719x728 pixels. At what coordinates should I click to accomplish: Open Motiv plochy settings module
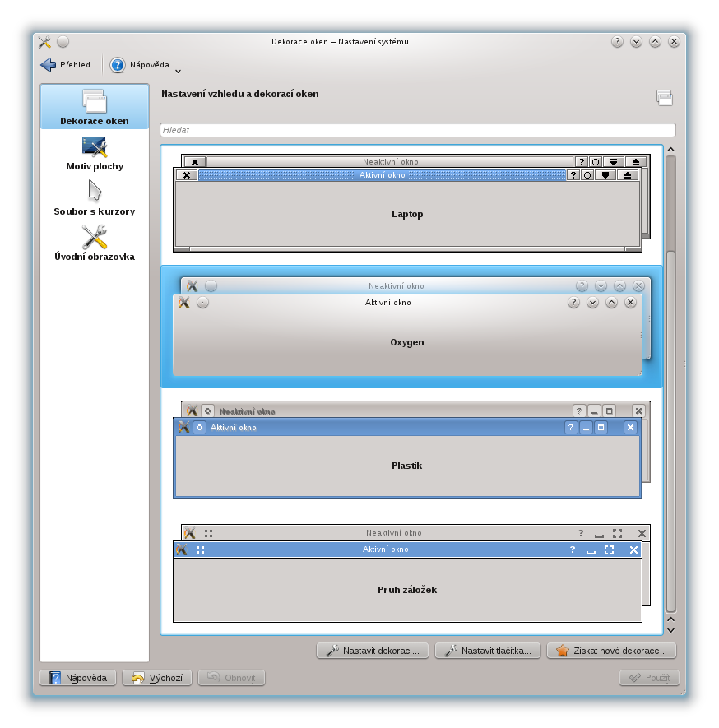tap(95, 154)
